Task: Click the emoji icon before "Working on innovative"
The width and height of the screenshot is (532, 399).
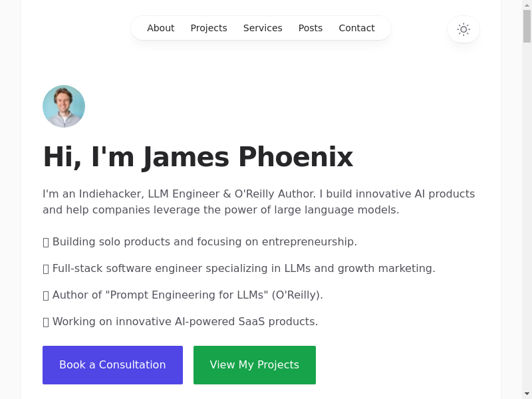Action: 46,322
